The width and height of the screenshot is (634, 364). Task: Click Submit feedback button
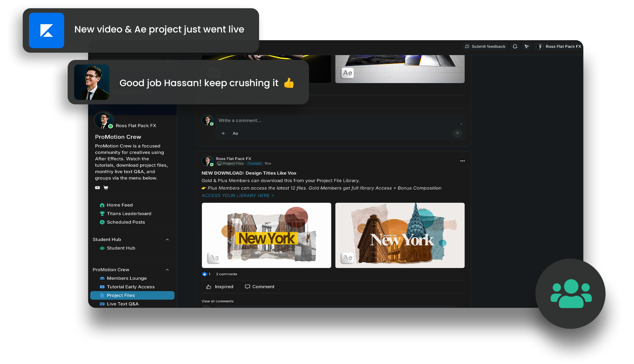(x=485, y=47)
